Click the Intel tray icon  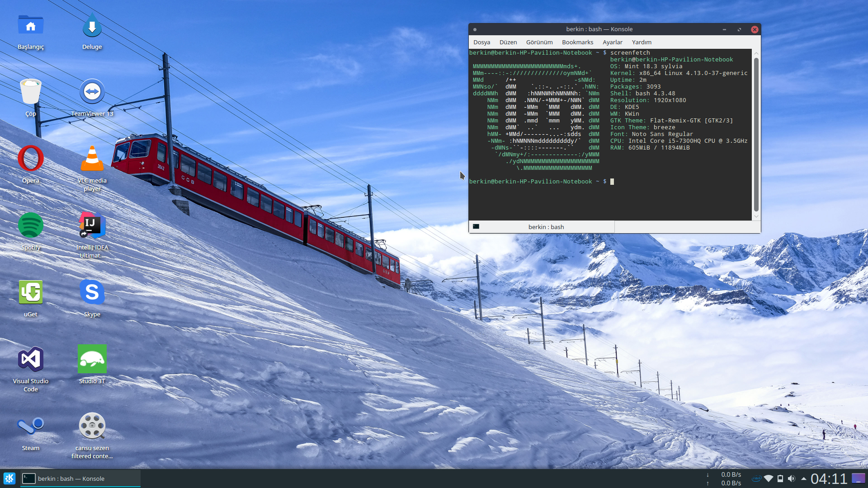(x=756, y=479)
